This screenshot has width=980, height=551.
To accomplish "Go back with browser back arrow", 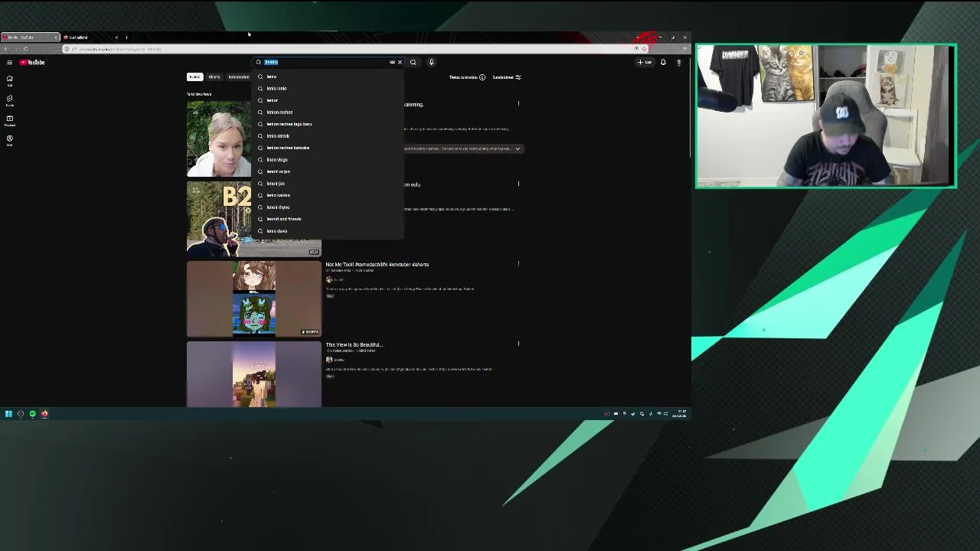I will (5, 49).
